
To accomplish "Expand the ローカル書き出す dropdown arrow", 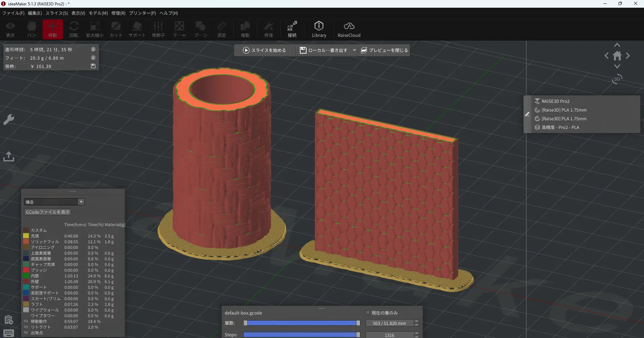I will [355, 50].
